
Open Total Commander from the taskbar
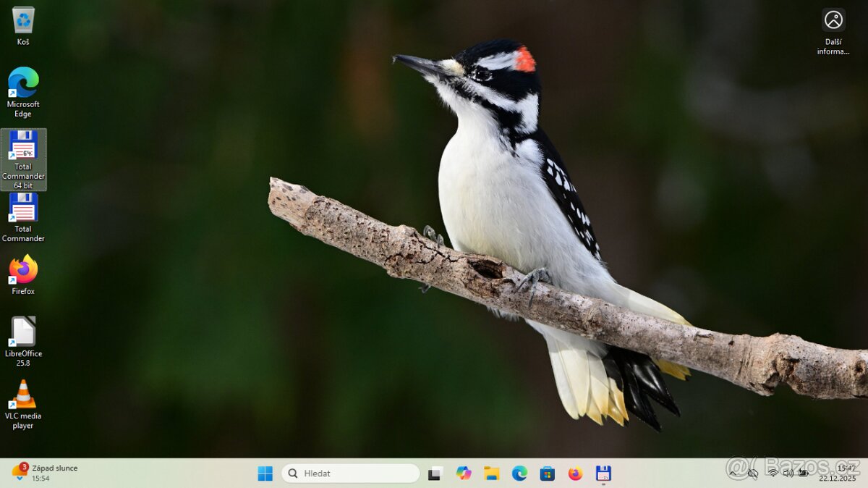[603, 473]
